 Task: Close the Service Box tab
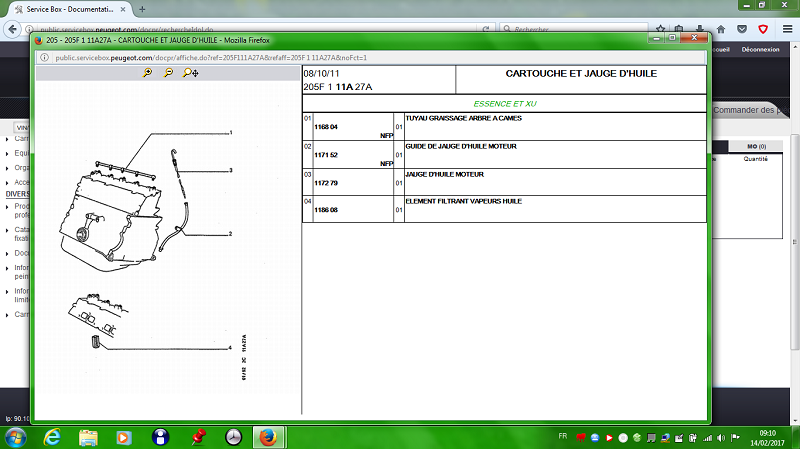click(123, 9)
